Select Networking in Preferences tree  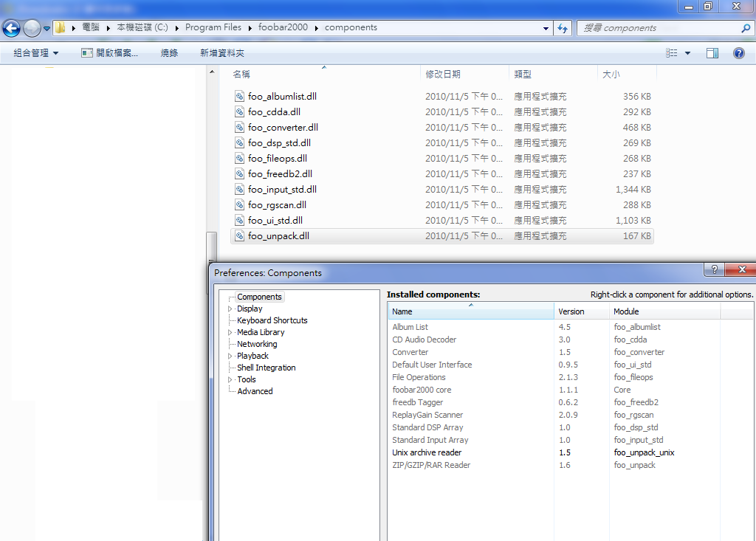pos(257,344)
